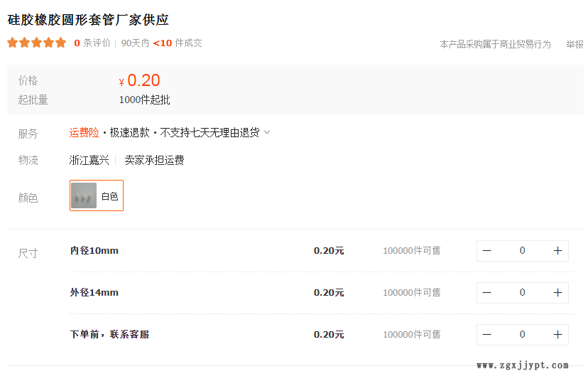The width and height of the screenshot is (588, 381).
Task: Open the 0 条评价 reviews link
Action: coord(92,43)
